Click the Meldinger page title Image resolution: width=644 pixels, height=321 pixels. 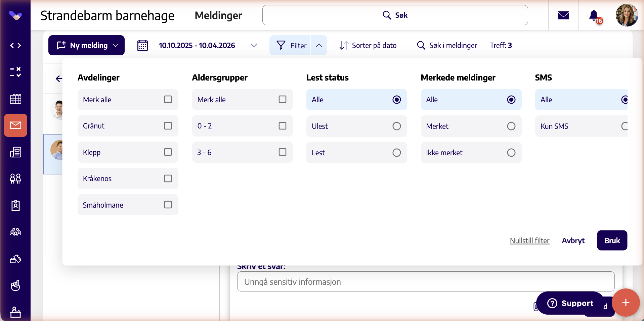pos(218,15)
